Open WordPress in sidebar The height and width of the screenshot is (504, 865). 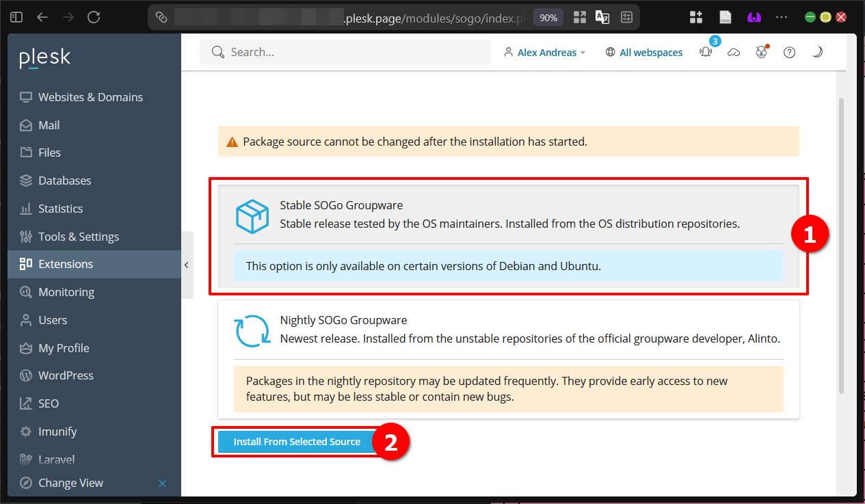pos(94,375)
